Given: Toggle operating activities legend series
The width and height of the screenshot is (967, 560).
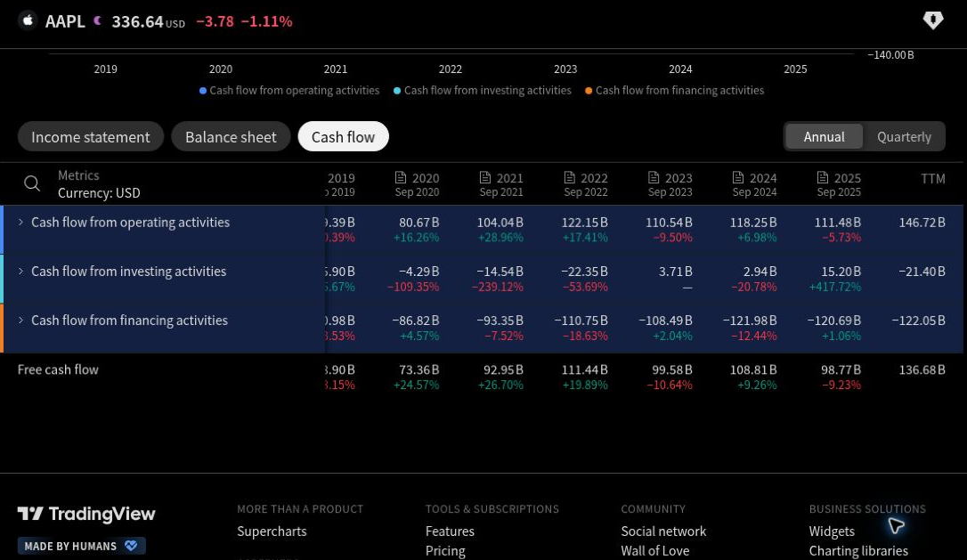Looking at the screenshot, I should pos(289,91).
